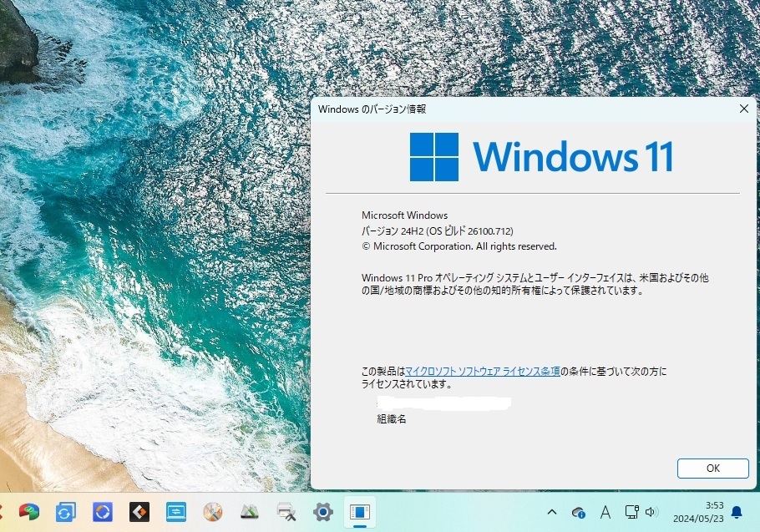This screenshot has height=532, width=760.
Task: Launch the blue circle-ring app in taskbar
Action: point(102,512)
